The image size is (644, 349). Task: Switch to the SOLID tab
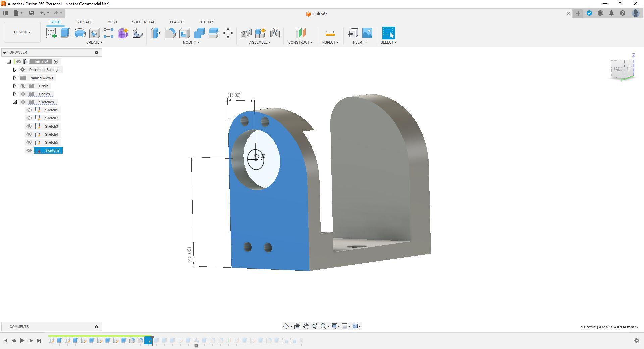pos(55,22)
